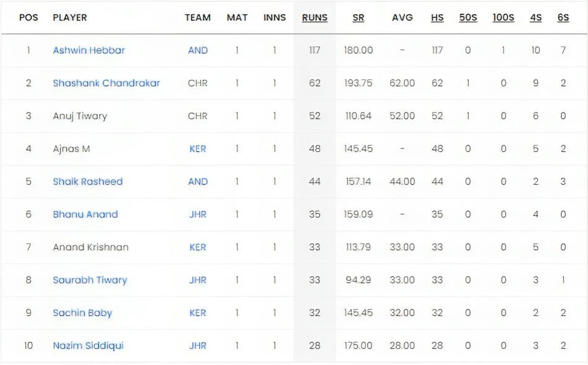Open KER team link in Sachin Baby's row
588x365 pixels.
tap(198, 313)
